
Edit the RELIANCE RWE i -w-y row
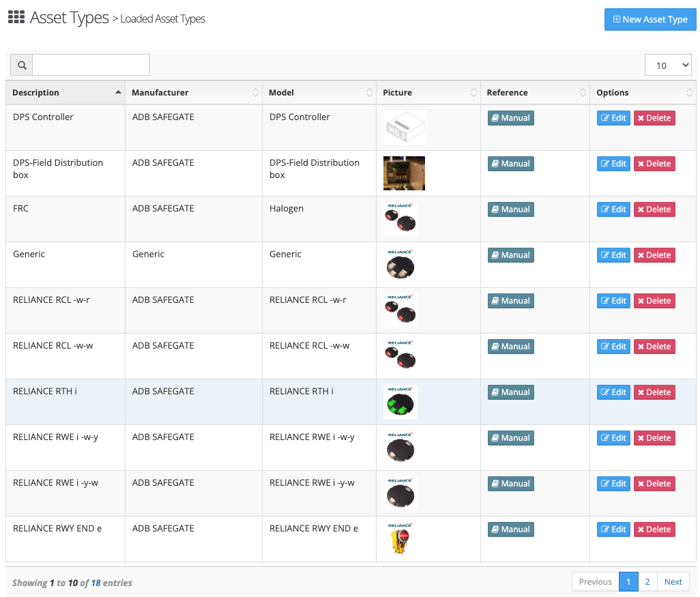coord(613,438)
